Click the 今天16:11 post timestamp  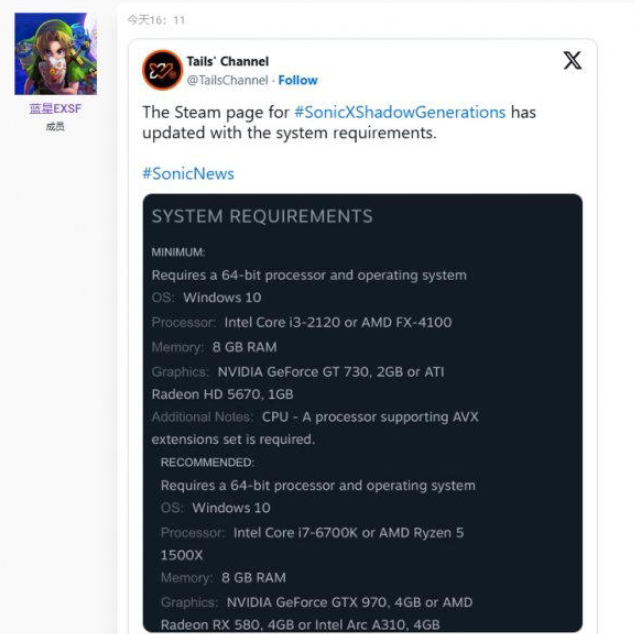[x=156, y=20]
